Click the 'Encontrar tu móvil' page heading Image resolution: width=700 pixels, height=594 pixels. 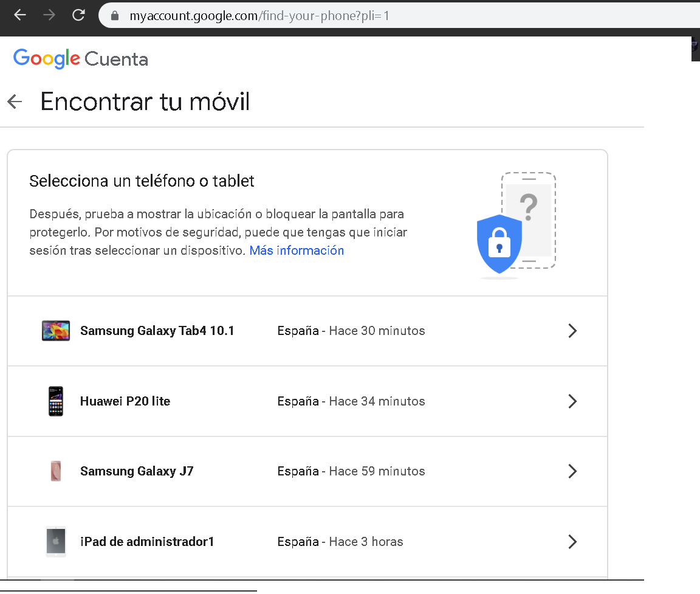tap(145, 102)
